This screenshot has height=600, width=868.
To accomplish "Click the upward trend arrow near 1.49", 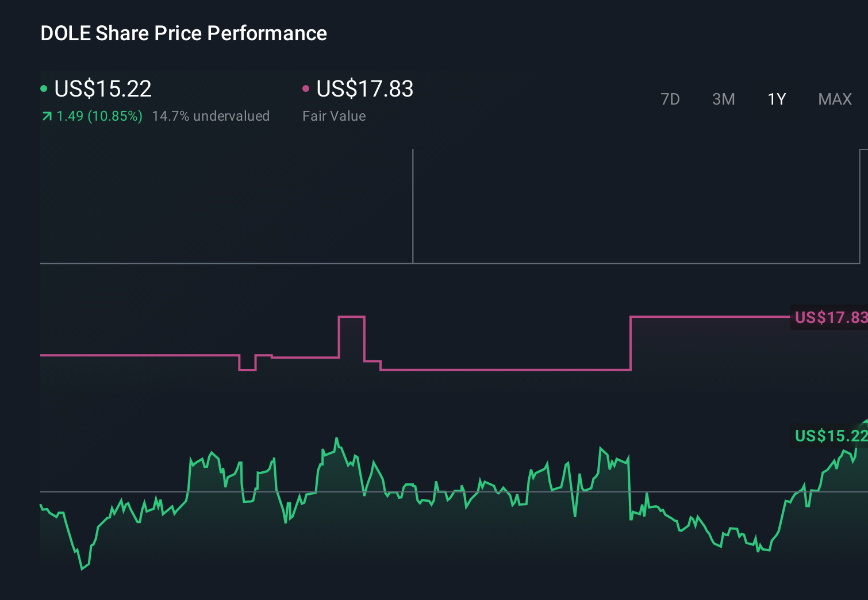I will tap(47, 116).
